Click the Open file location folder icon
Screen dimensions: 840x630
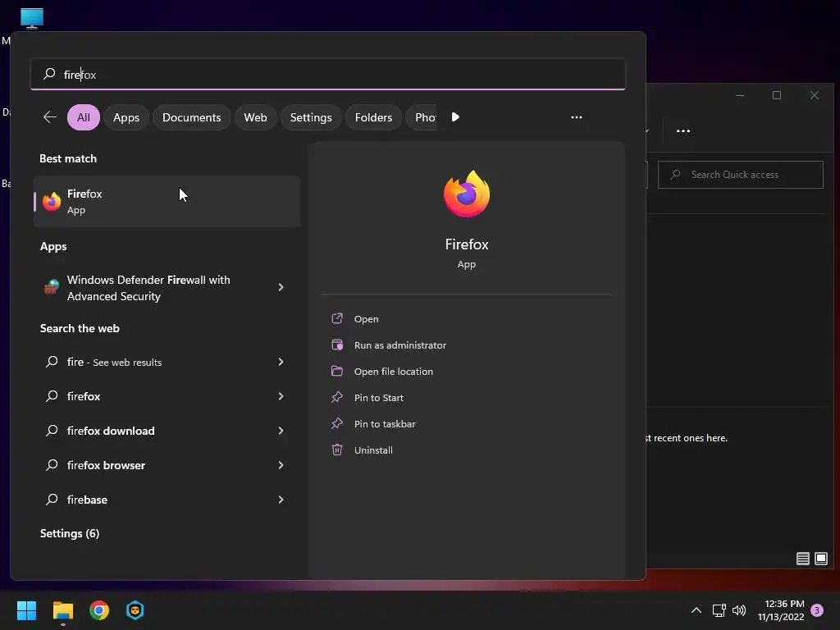pyautogui.click(x=337, y=371)
